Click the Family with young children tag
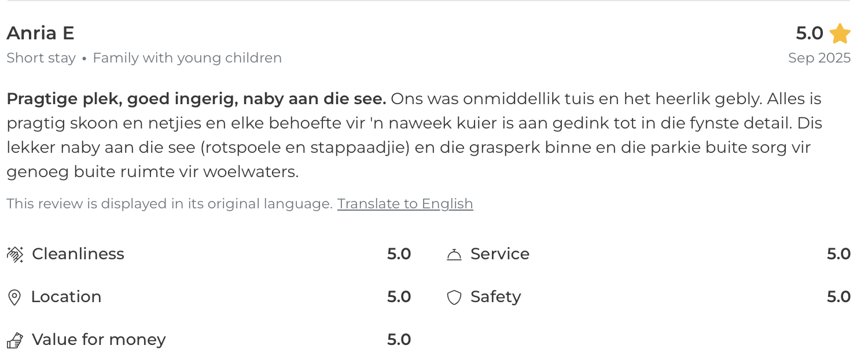This screenshot has height=360, width=868. point(187,58)
